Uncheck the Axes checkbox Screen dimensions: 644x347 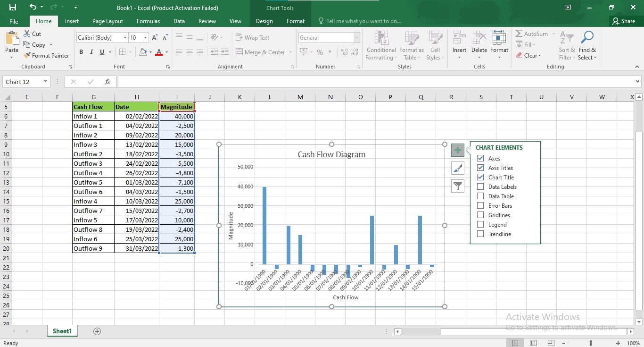point(480,158)
